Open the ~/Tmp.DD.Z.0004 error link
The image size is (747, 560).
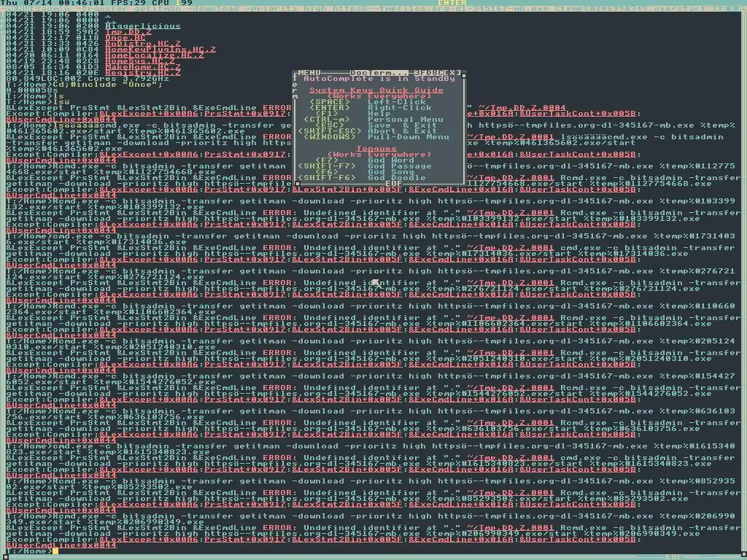pos(522,108)
